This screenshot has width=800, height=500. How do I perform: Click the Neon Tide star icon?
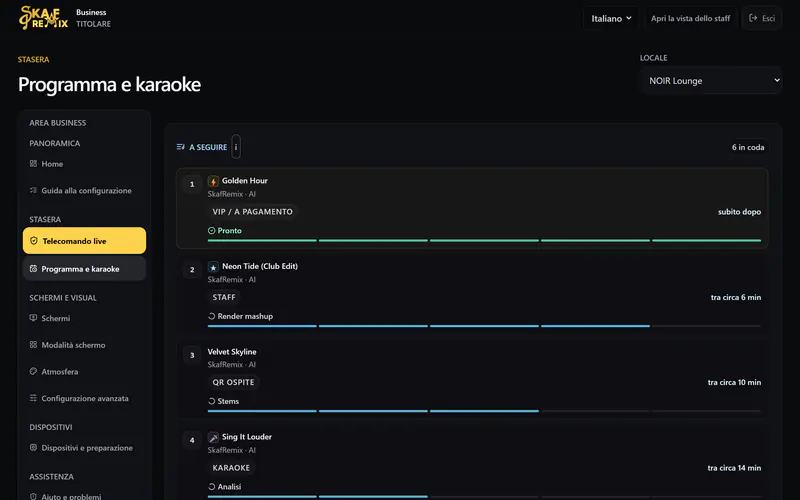pyautogui.click(x=213, y=267)
